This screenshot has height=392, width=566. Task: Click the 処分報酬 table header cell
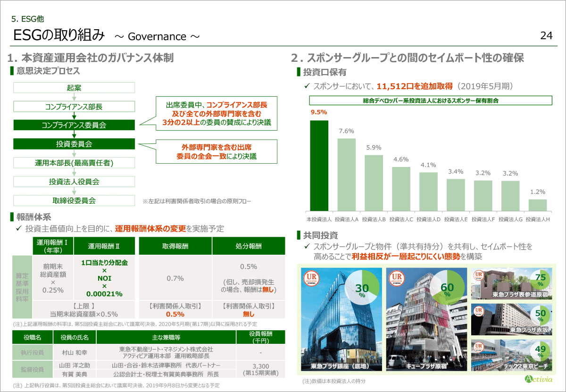[249, 246]
